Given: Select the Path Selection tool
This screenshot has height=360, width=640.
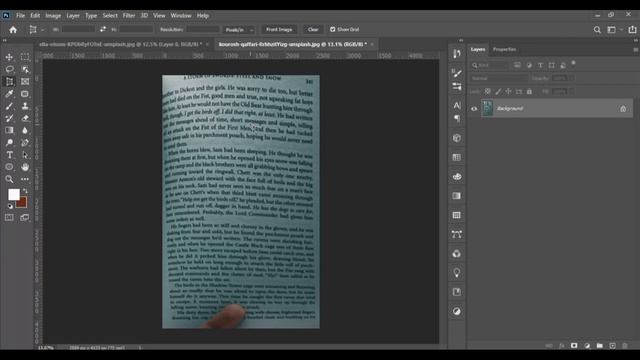Looking at the screenshot, I should tap(25, 155).
